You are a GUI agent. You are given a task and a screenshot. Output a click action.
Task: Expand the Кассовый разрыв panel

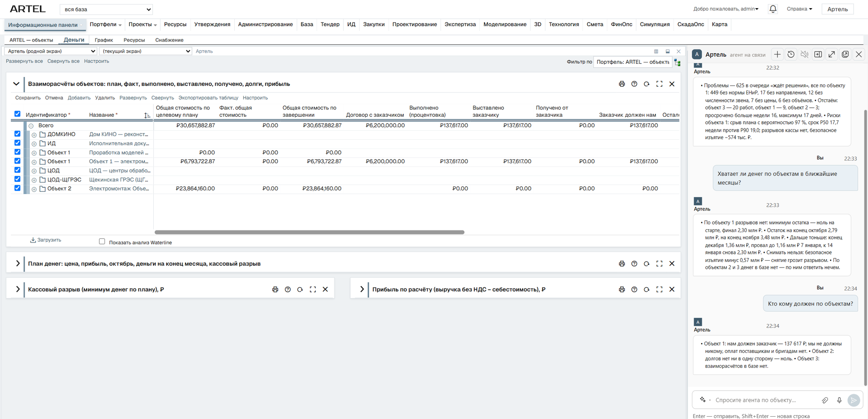[18, 289]
